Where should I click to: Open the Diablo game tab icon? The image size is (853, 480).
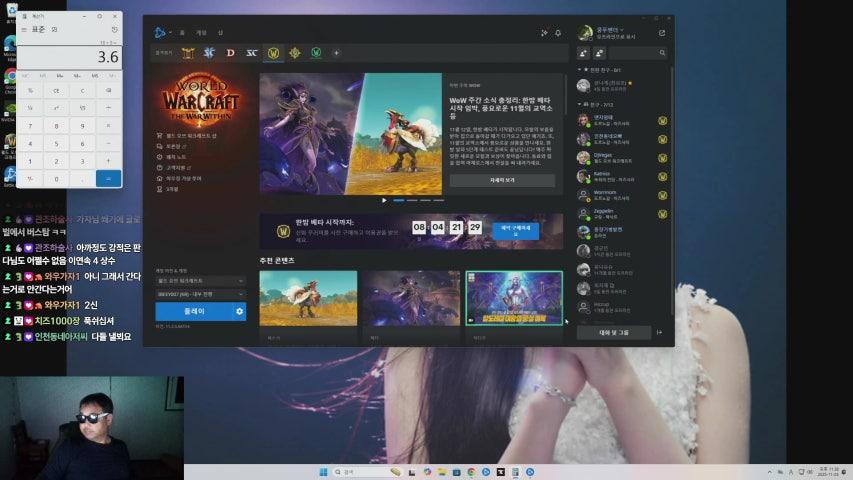[x=230, y=53]
